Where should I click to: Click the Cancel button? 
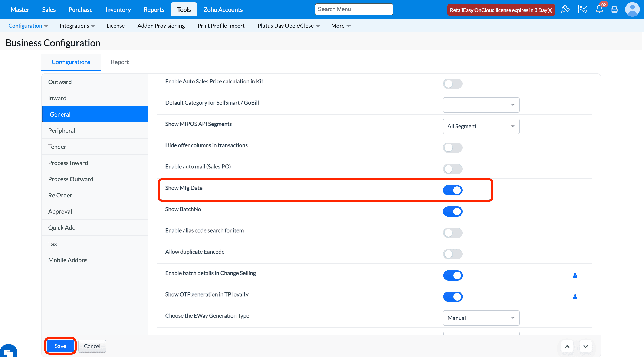click(x=92, y=346)
